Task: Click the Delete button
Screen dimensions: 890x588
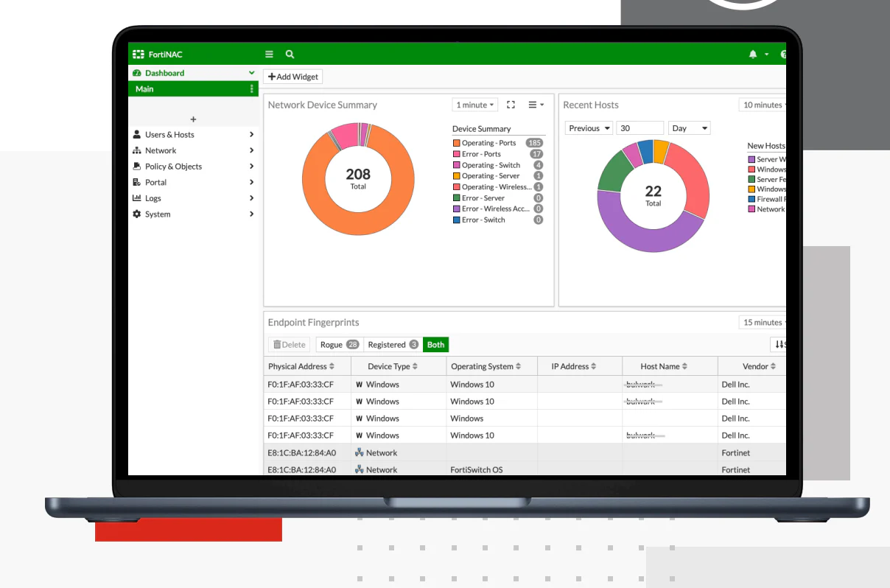Action: pos(289,345)
